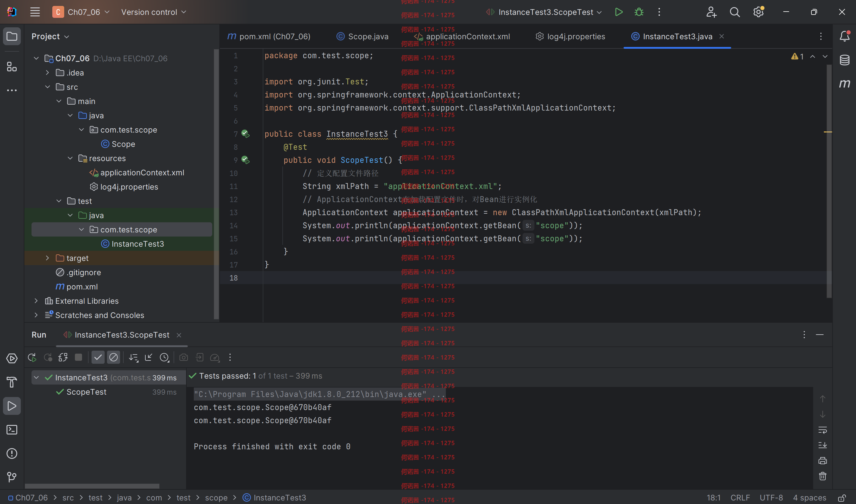
Task: Open the run configuration dropdown InstanceTest3.ScopeTest
Action: pyautogui.click(x=544, y=12)
